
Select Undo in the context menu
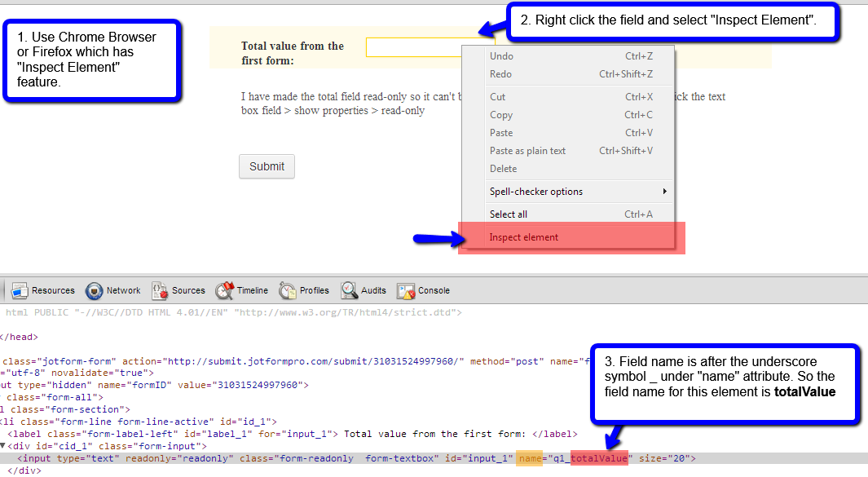(501, 56)
